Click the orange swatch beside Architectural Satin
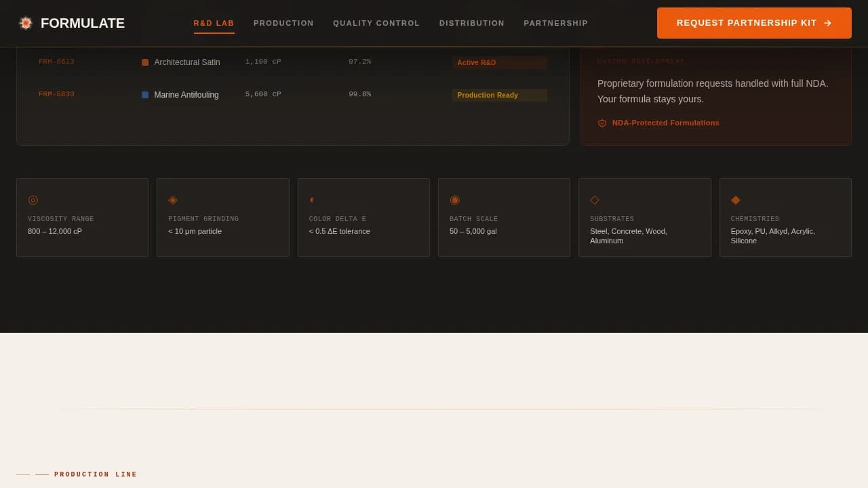This screenshot has height=488, width=868. 144,62
